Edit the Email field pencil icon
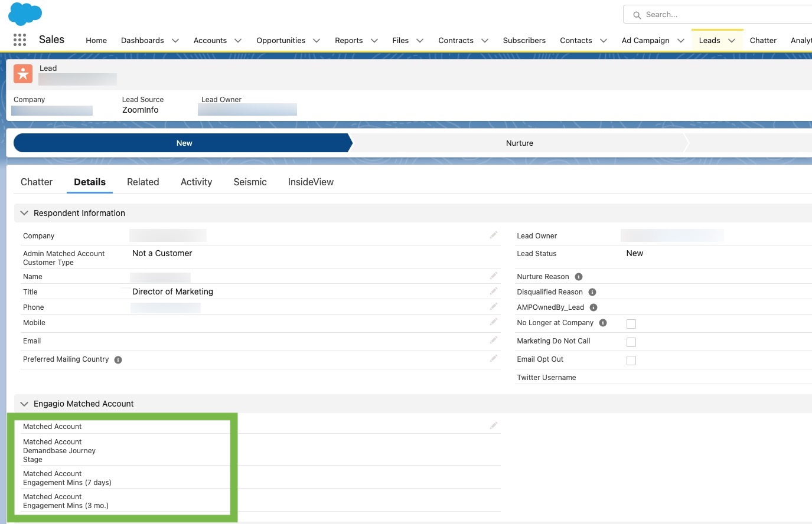The image size is (812, 524). 494,340
